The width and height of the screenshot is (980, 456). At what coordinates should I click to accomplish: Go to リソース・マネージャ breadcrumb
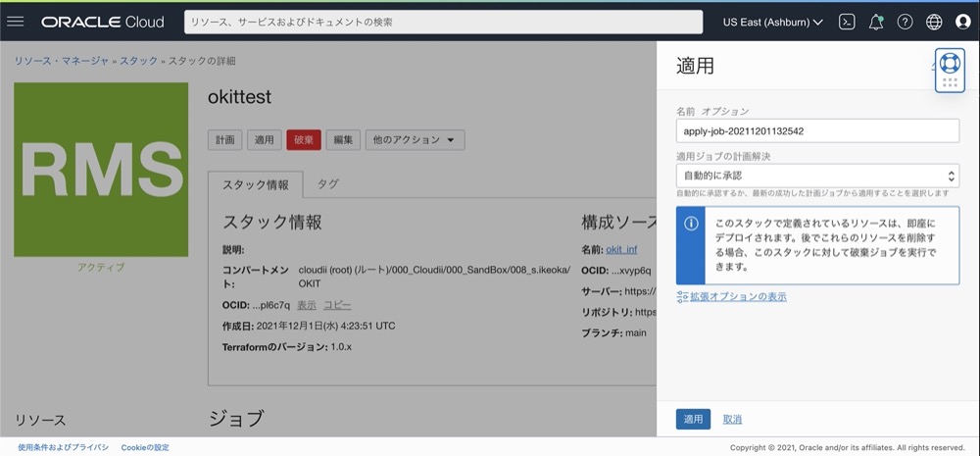point(61,61)
